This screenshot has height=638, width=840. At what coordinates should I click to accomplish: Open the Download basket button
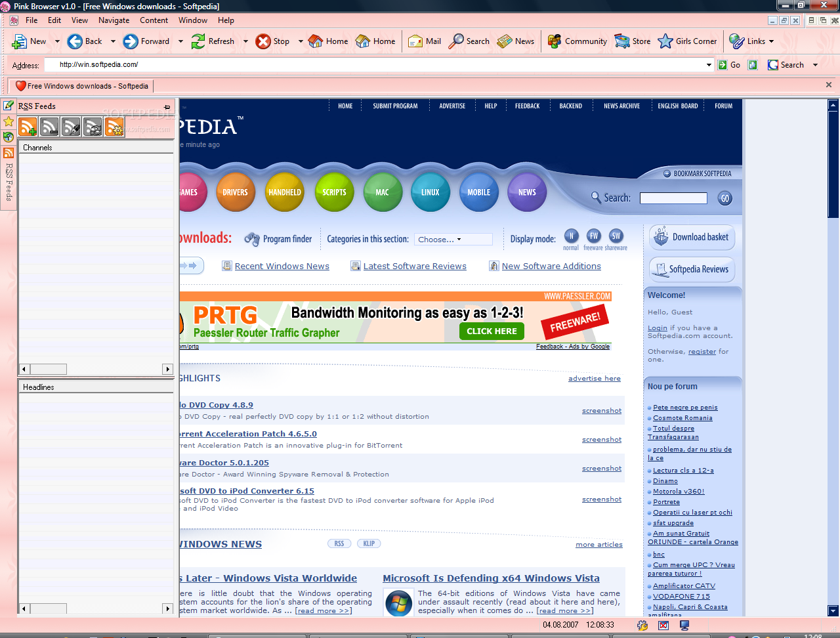(x=692, y=238)
